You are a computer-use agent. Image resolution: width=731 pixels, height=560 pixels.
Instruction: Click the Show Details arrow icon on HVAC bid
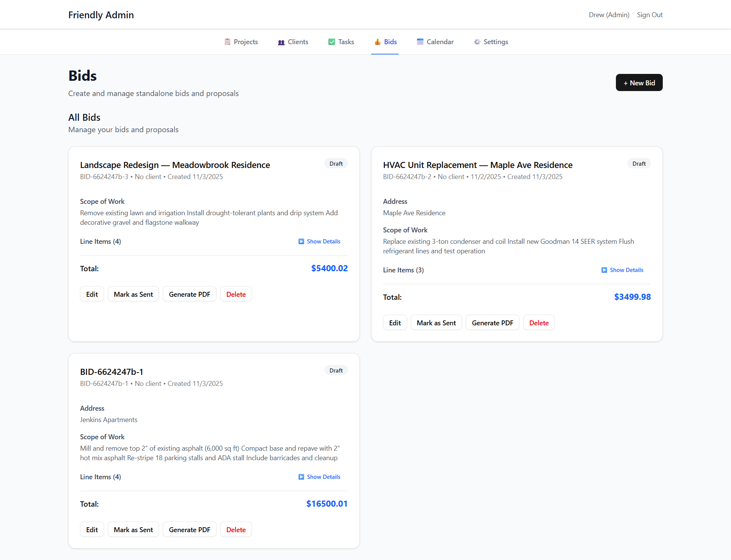click(x=604, y=270)
